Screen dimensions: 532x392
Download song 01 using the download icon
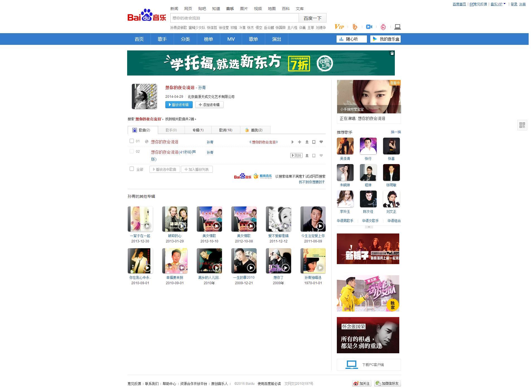click(307, 142)
